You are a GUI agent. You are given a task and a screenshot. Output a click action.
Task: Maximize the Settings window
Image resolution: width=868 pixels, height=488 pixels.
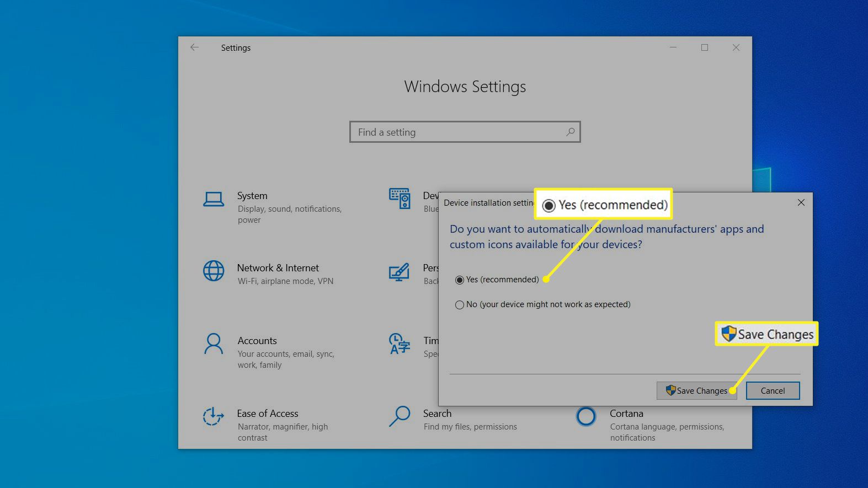(705, 47)
